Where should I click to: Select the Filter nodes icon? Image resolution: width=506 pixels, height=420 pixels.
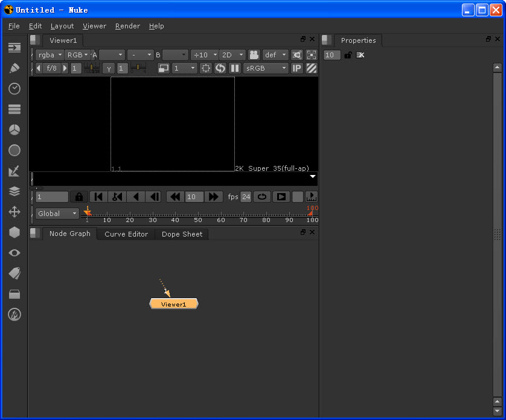[14, 150]
